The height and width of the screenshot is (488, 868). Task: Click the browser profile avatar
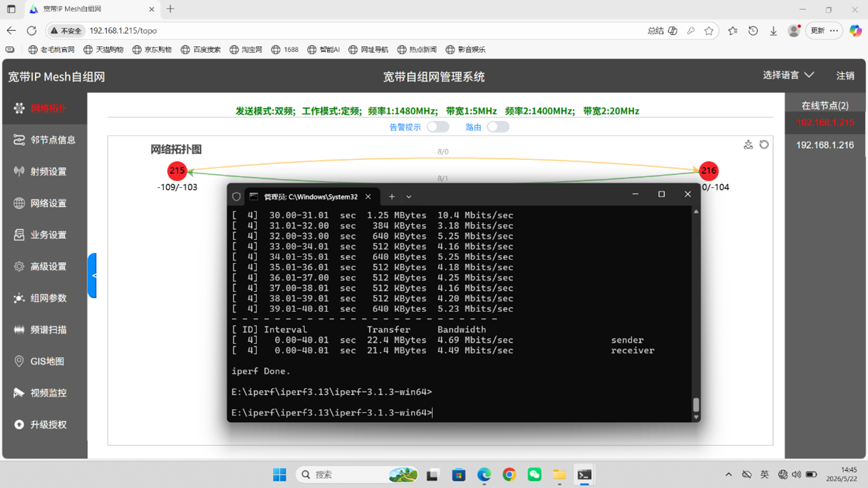pyautogui.click(x=794, y=31)
